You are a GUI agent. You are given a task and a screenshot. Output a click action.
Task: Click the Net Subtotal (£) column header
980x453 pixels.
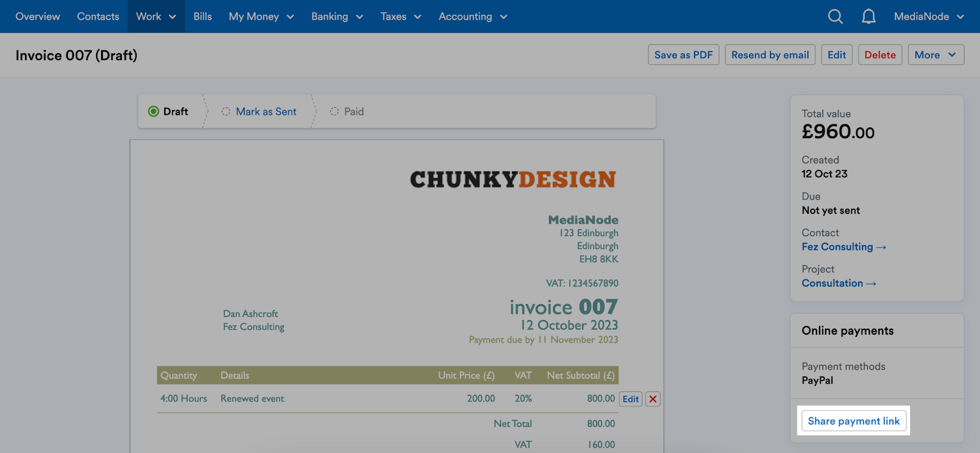[581, 375]
